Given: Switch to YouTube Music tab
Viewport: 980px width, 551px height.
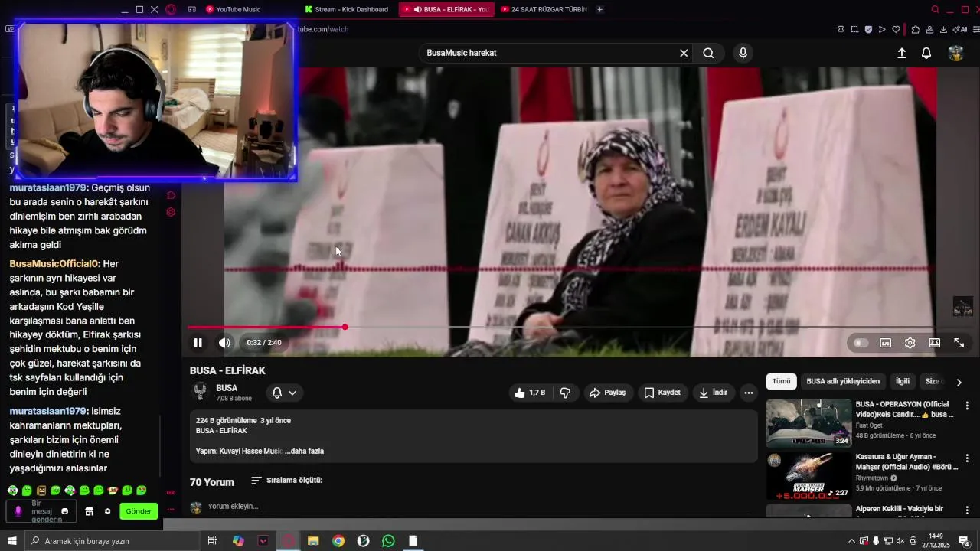Looking at the screenshot, I should [x=237, y=9].
